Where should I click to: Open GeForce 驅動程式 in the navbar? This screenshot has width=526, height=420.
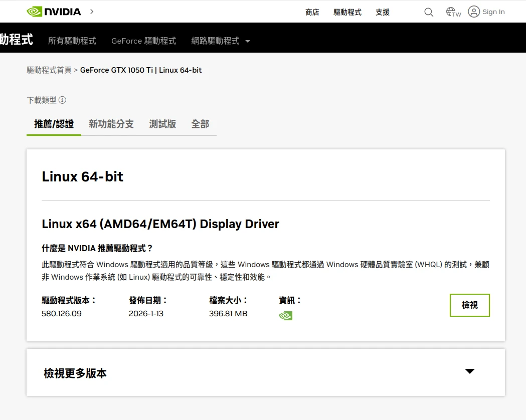144,41
